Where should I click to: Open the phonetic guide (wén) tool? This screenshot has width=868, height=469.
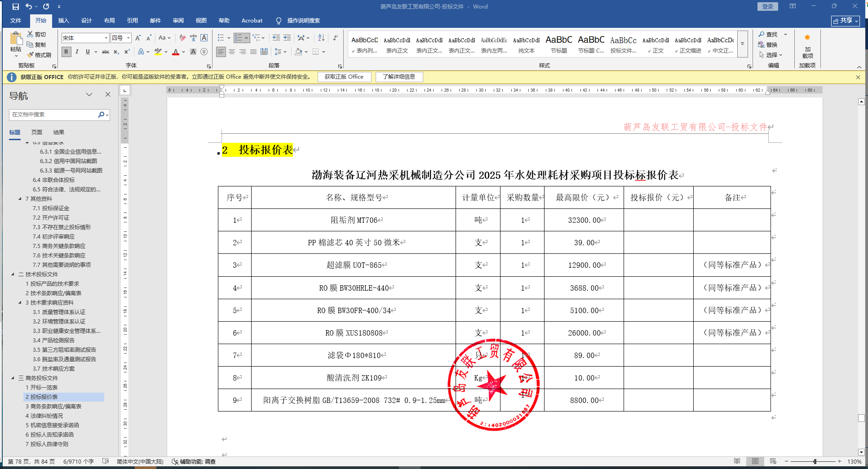pyautogui.click(x=193, y=38)
